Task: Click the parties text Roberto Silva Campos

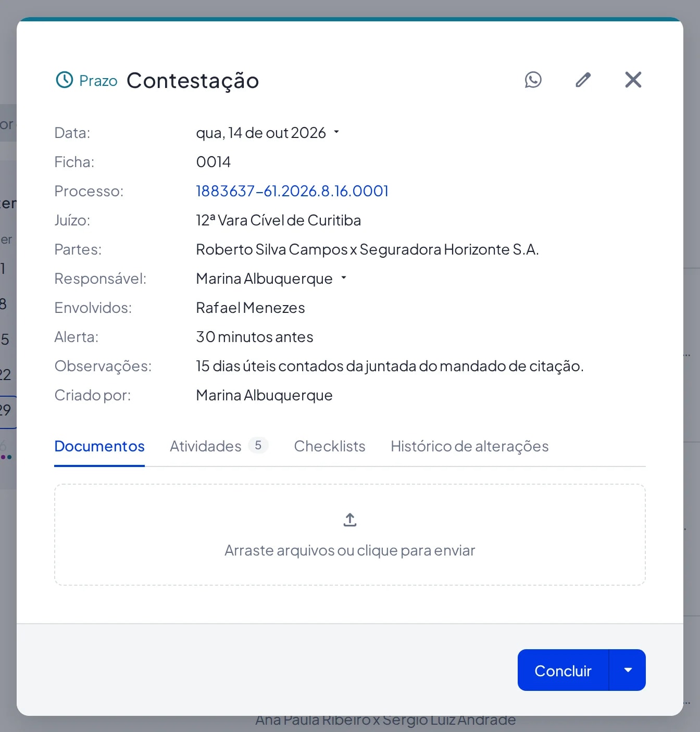Action: tap(271, 249)
